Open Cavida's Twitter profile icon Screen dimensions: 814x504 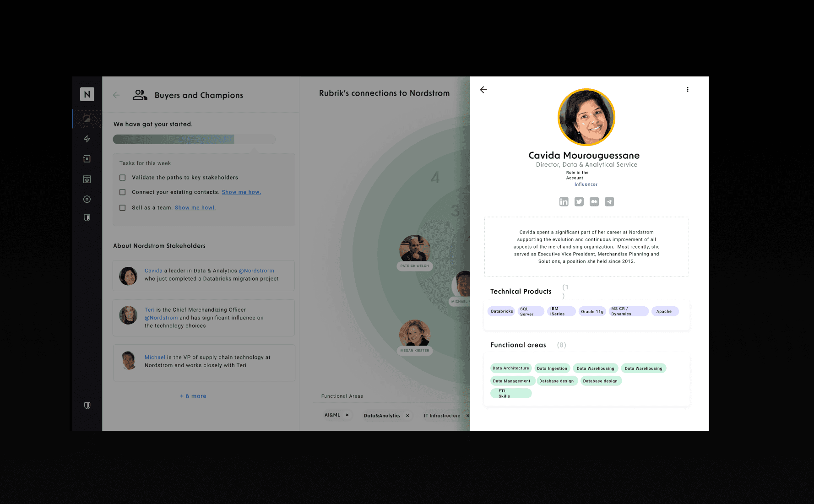click(579, 202)
